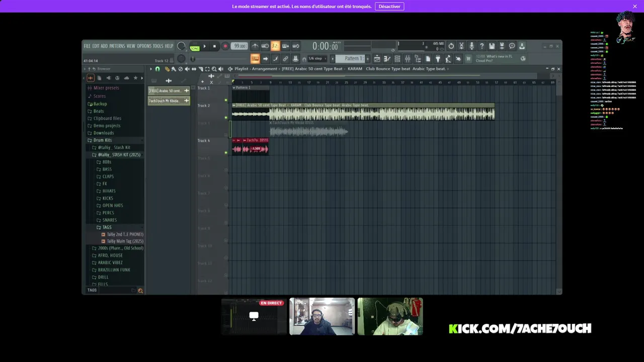Screen dimensions: 644x362
Task: Mute Track 2 using its green LED
Action: point(226,118)
